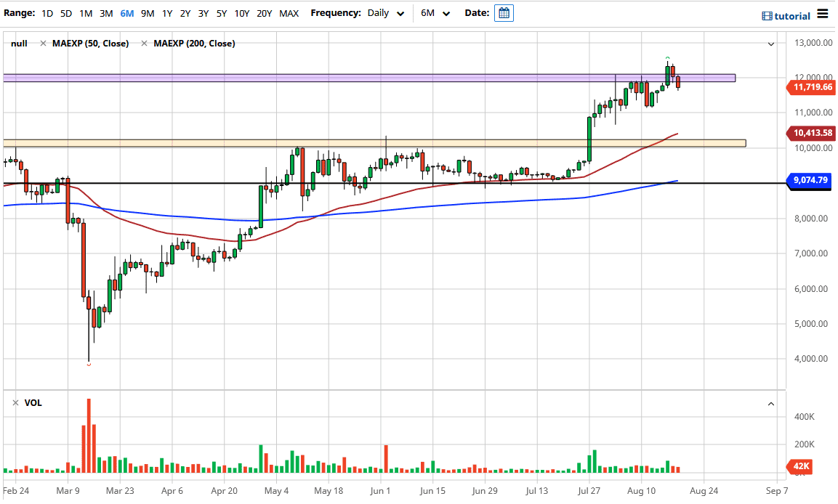Switch range to 3M
The image size is (838, 504).
pos(106,13)
